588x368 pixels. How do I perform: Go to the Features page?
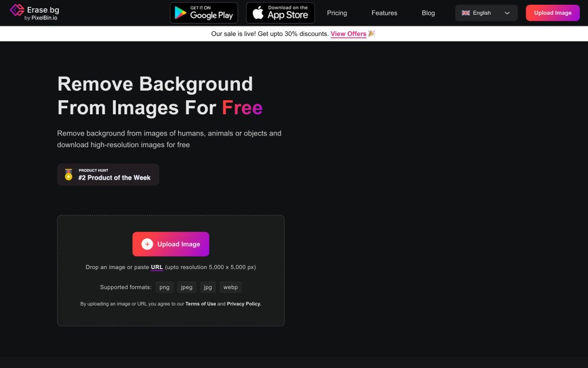pyautogui.click(x=384, y=13)
